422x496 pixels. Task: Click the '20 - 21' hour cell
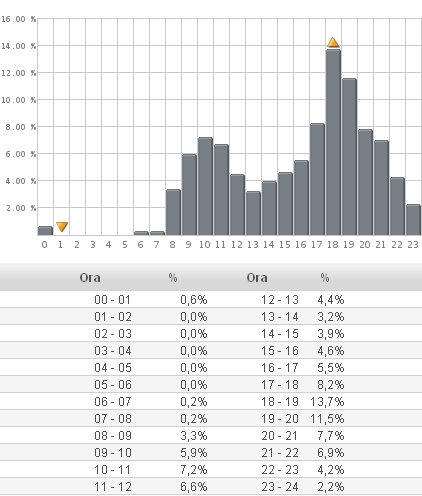[x=280, y=436]
